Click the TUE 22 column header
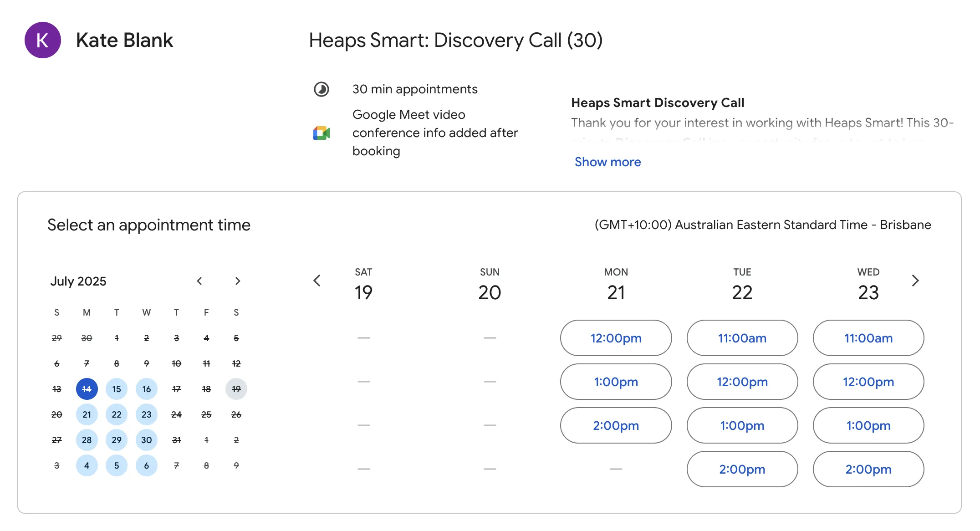This screenshot has height=531, width=980. tap(742, 285)
